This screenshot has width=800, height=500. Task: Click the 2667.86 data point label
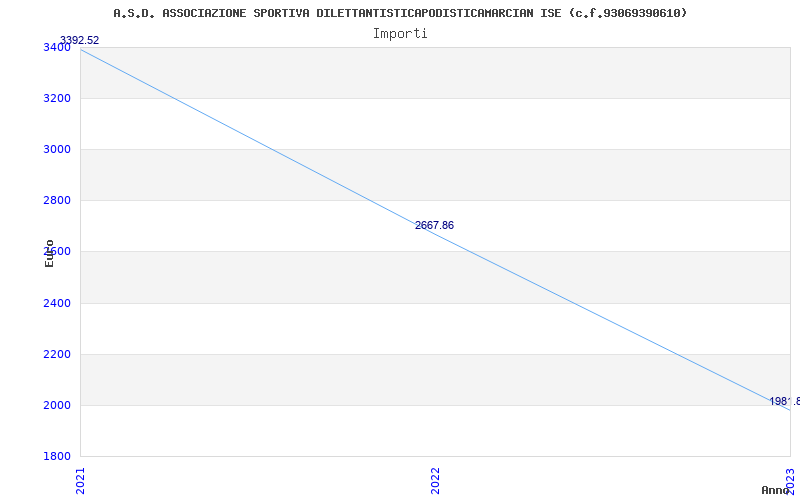point(434,226)
